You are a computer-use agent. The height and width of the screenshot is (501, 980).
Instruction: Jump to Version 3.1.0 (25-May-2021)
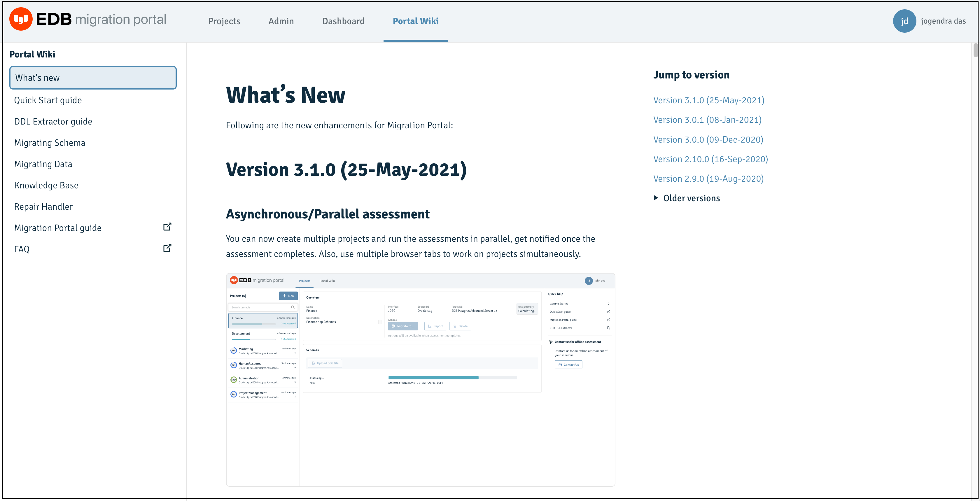coord(709,100)
